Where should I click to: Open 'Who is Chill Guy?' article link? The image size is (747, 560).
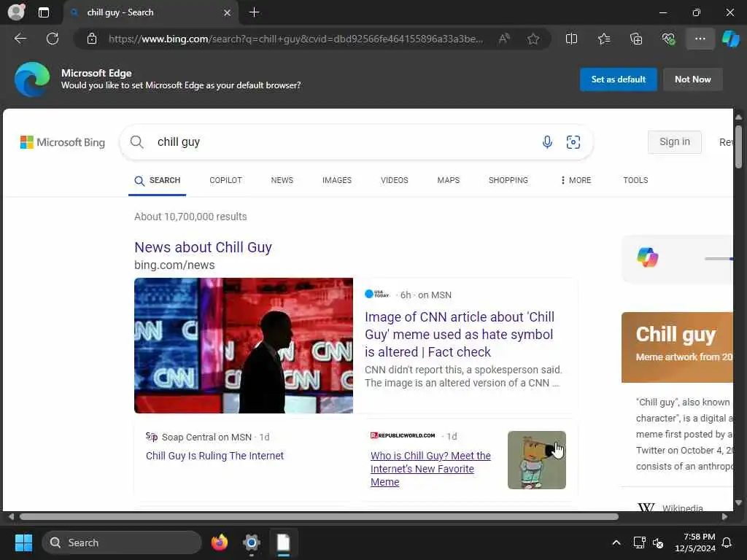[x=430, y=469]
